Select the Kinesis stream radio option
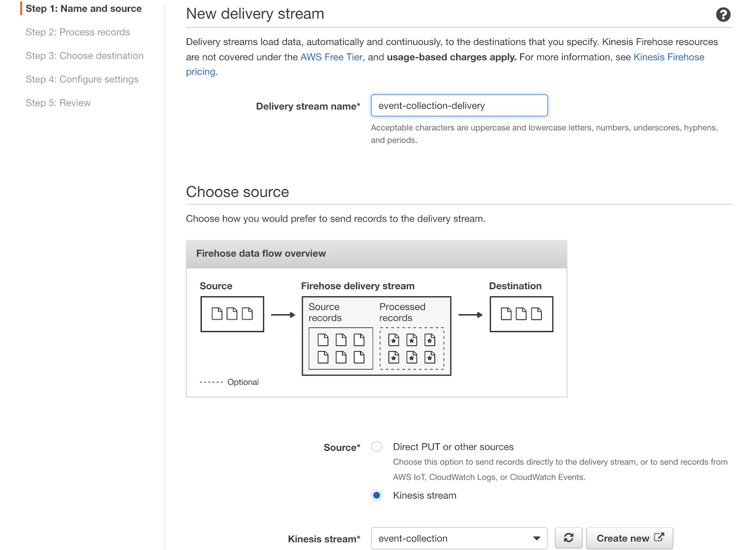This screenshot has height=550, width=756. pyautogui.click(x=377, y=495)
